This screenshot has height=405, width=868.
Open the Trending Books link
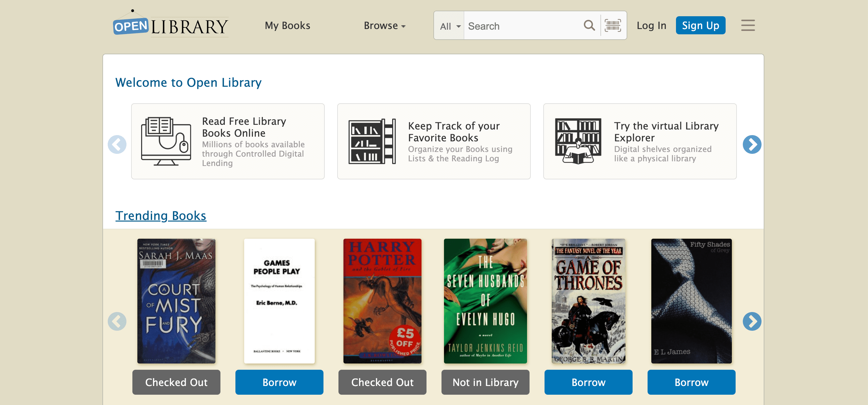[161, 216]
